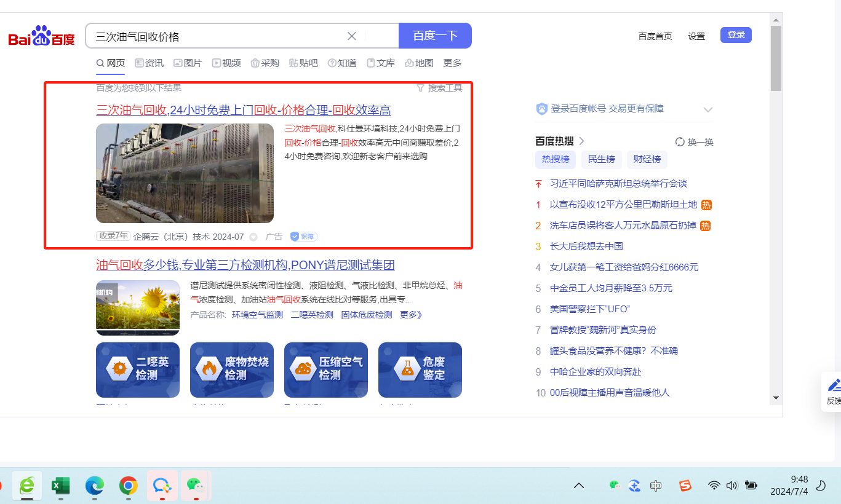Open Excel from the taskbar

60,486
